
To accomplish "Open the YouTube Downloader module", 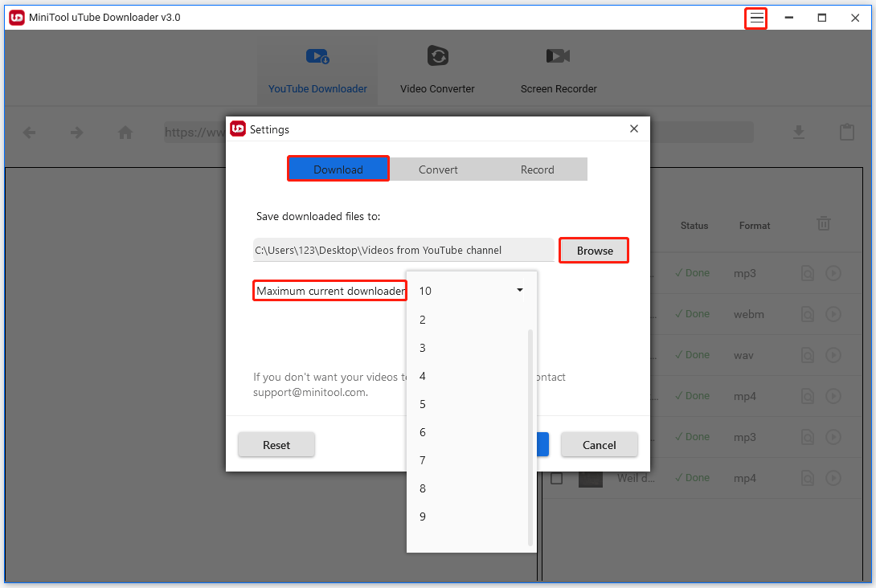I will pyautogui.click(x=317, y=71).
